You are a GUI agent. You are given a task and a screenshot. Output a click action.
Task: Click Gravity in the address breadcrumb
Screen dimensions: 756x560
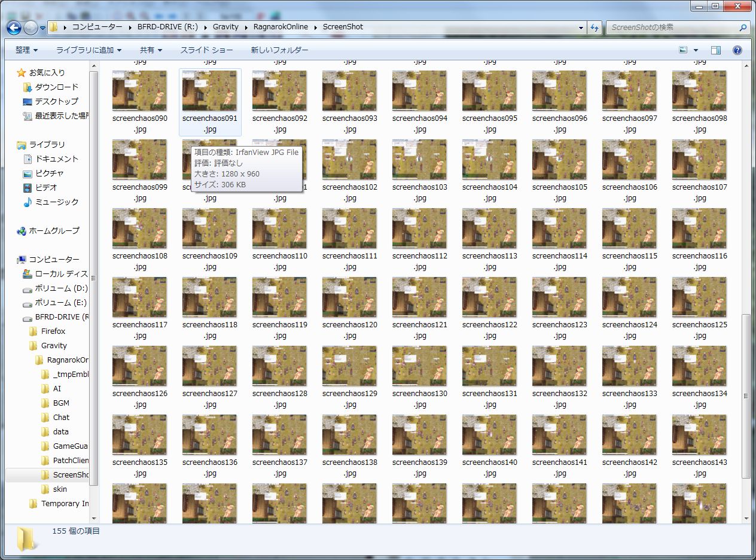(x=225, y=27)
